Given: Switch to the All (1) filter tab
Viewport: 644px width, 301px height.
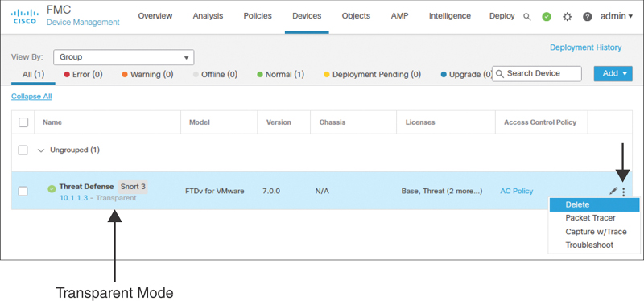Looking at the screenshot, I should click(x=33, y=75).
